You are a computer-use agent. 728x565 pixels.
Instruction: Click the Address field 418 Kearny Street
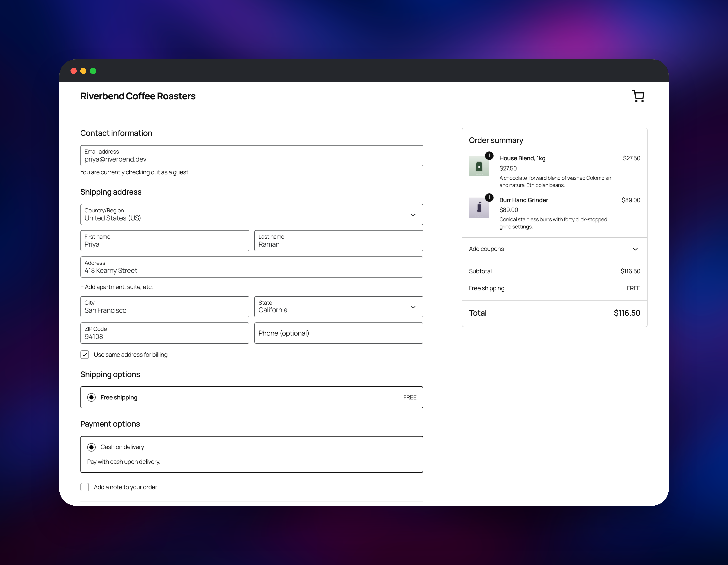coord(252,267)
